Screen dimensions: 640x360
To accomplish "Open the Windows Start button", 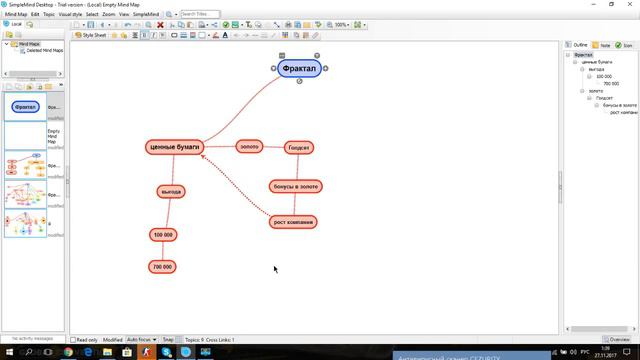I will (x=9, y=352).
